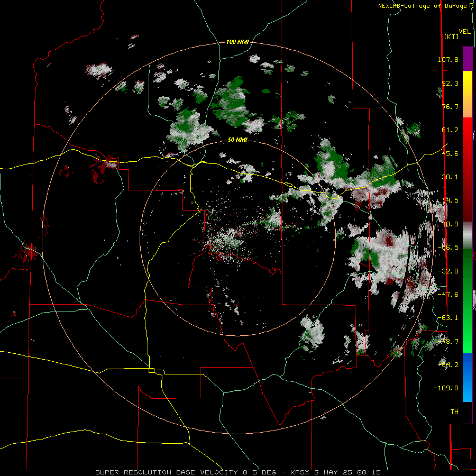Click the 107.8 value on velocity scale
This screenshot has height=476, width=476.
pos(448,59)
